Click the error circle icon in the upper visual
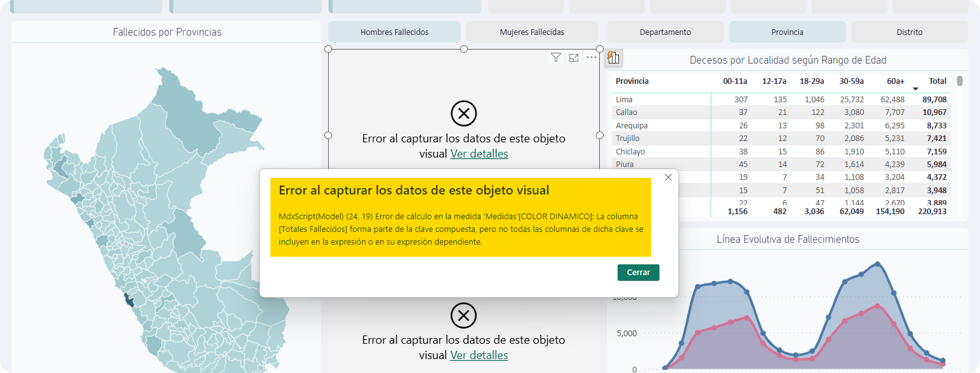This screenshot has height=373, width=980. click(463, 114)
